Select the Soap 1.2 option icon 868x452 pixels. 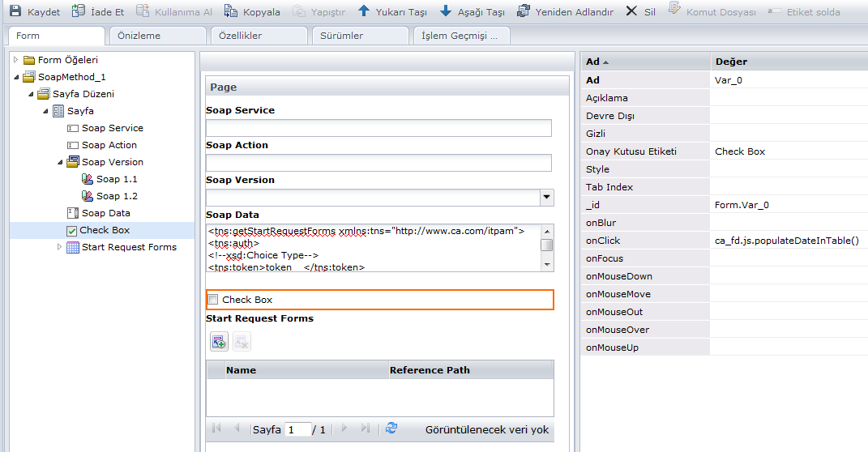[88, 196]
